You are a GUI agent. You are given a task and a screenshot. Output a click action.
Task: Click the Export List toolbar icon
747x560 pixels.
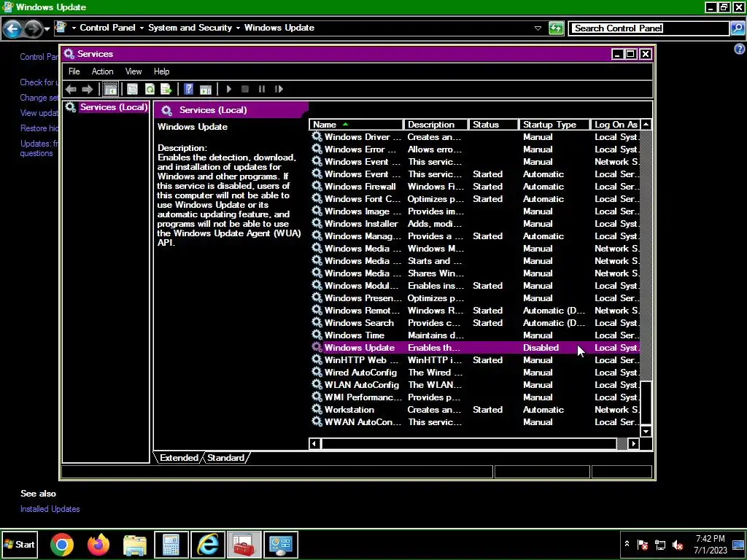click(x=166, y=89)
